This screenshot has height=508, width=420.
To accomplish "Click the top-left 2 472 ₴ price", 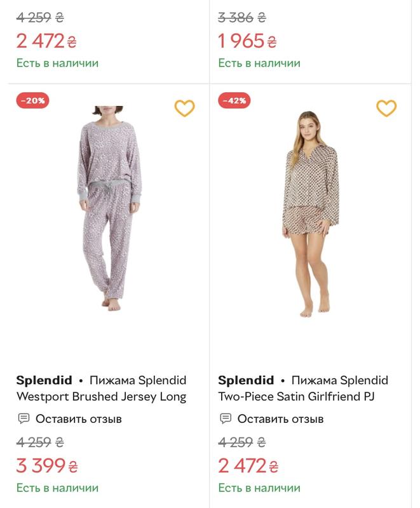I will 46,41.
